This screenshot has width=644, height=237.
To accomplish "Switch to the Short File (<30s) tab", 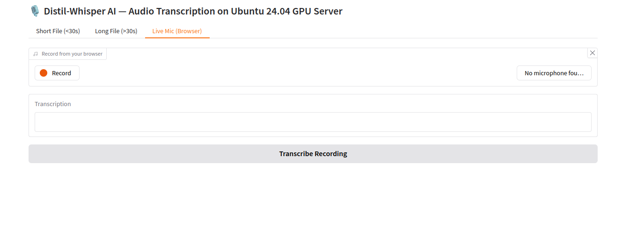I will [x=58, y=31].
